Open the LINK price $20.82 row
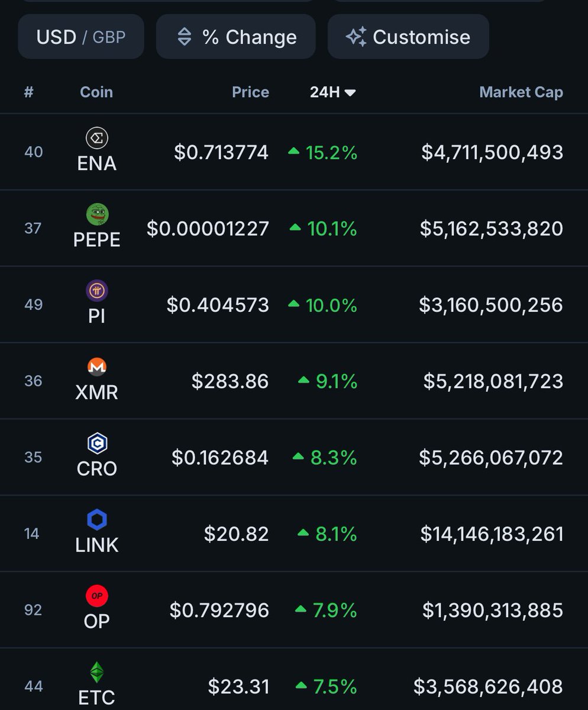This screenshot has width=588, height=710. [294, 534]
